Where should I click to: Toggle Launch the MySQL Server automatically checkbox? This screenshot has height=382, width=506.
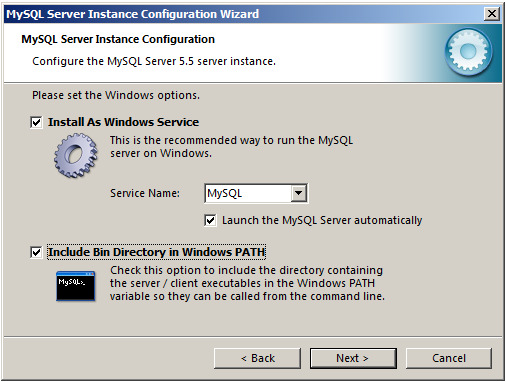210,220
